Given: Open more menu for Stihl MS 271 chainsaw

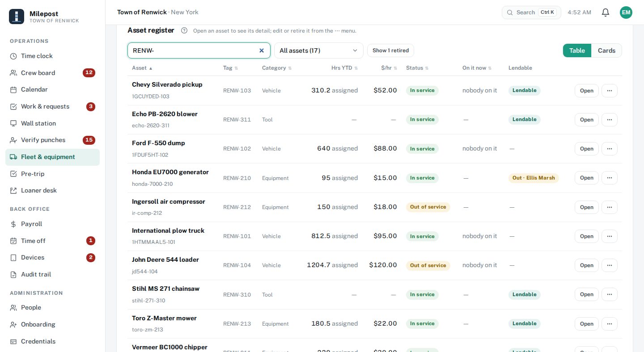Looking at the screenshot, I should (610, 294).
